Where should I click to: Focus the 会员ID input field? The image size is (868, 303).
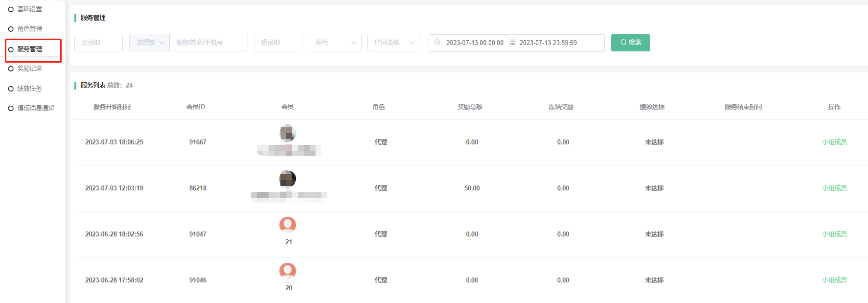(98, 43)
